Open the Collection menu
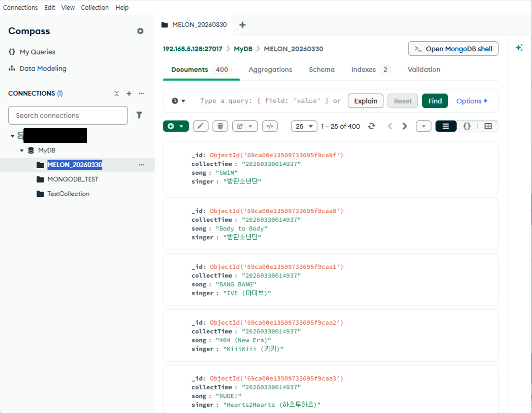The image size is (532, 413). coord(95,8)
